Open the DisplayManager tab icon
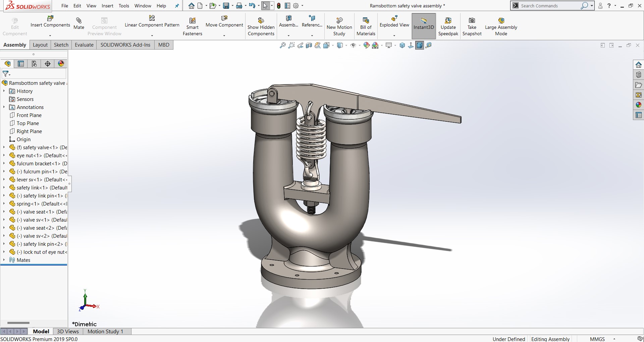Screen dimensions: 644x342 [61, 64]
